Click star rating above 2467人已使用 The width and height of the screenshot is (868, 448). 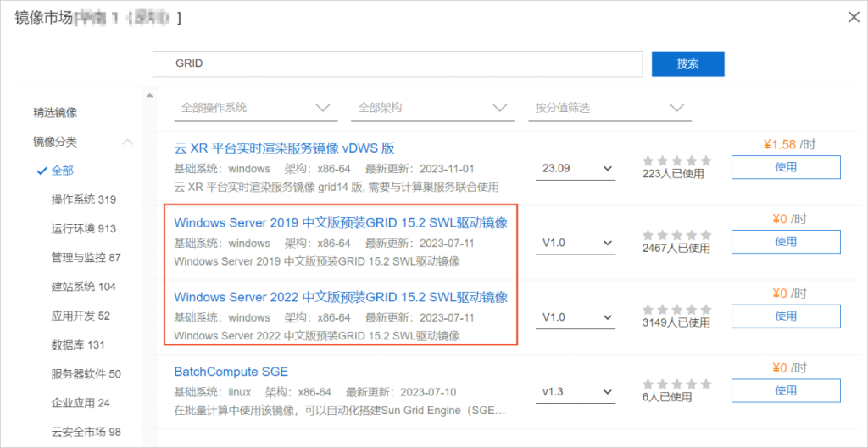pyautogui.click(x=677, y=235)
